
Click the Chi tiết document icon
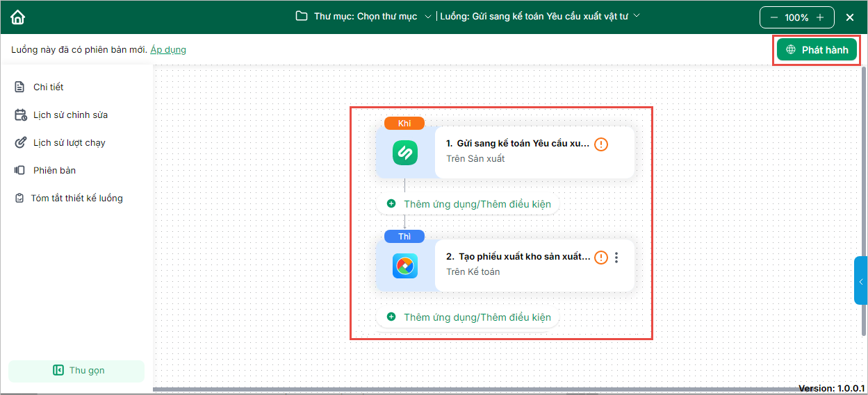(x=19, y=87)
